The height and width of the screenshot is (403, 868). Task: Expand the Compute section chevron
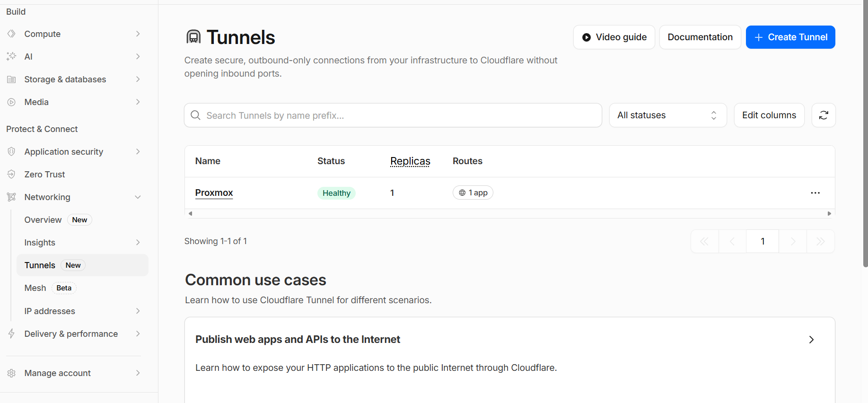click(138, 34)
